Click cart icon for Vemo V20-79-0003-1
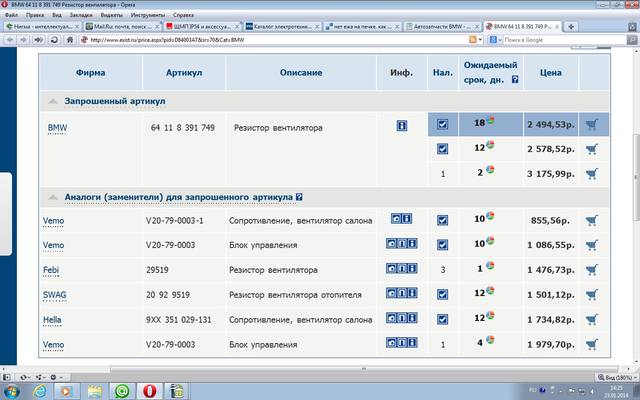This screenshot has height=400, width=640. 592,220
